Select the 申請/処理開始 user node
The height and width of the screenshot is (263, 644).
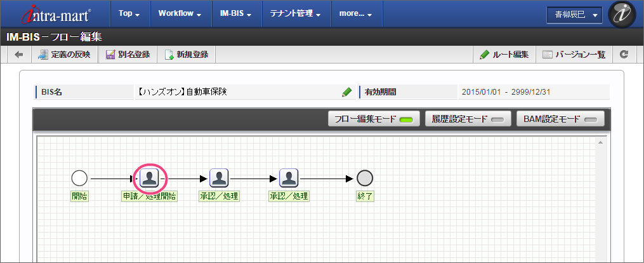(150, 179)
